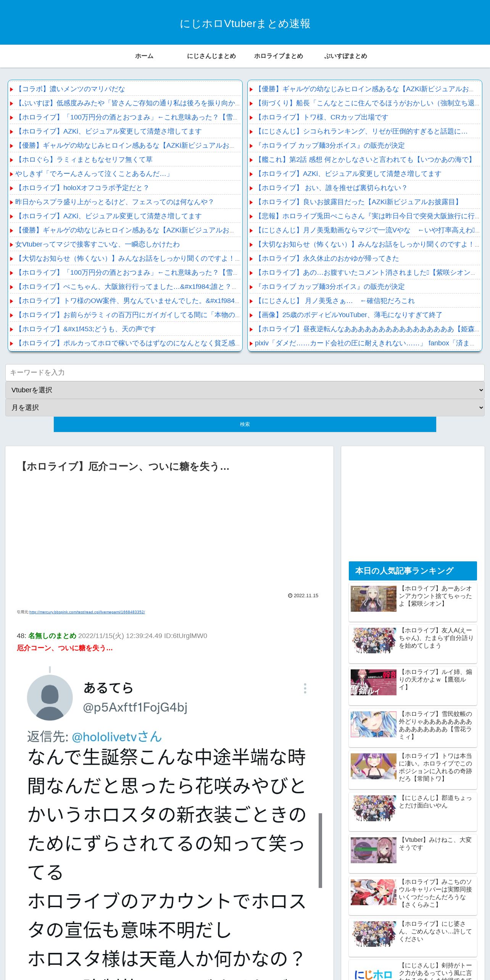This screenshot has width=490, height=980.
Task: Click the キーワードを入力 search field
Action: (x=245, y=372)
